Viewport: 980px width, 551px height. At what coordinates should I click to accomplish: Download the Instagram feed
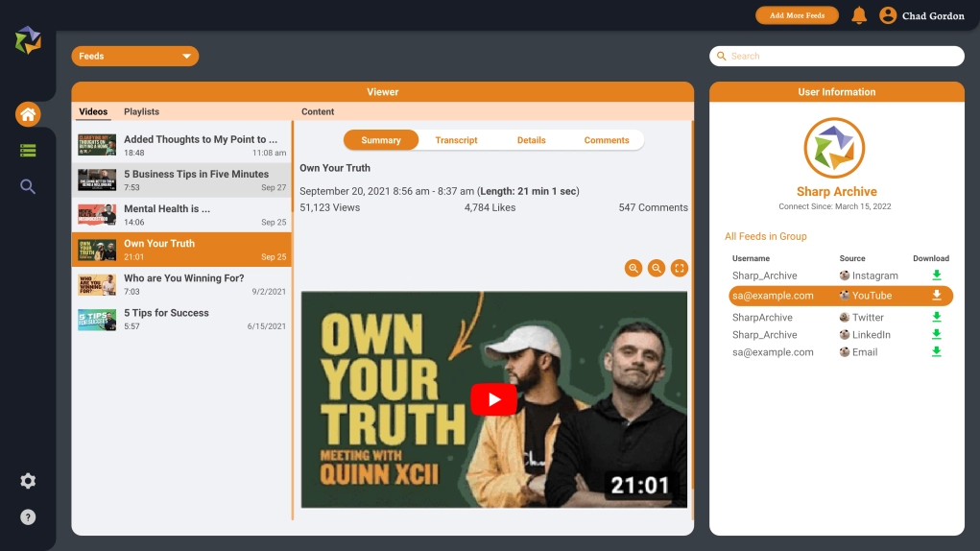tap(937, 275)
